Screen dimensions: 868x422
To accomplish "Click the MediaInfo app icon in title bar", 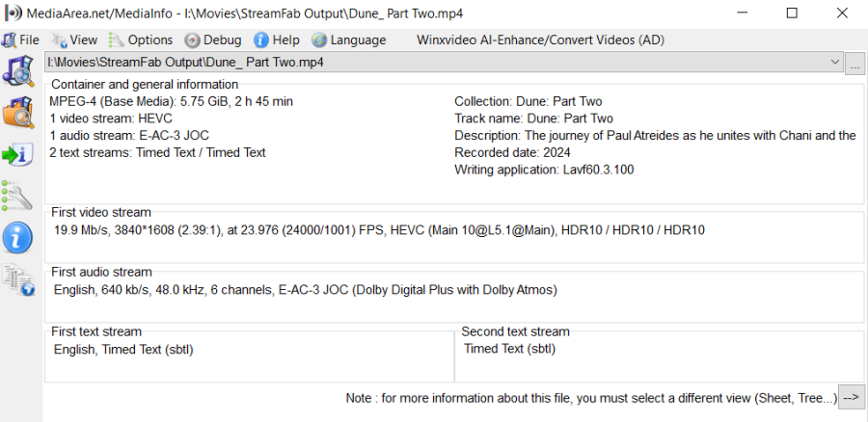I will tap(13, 13).
